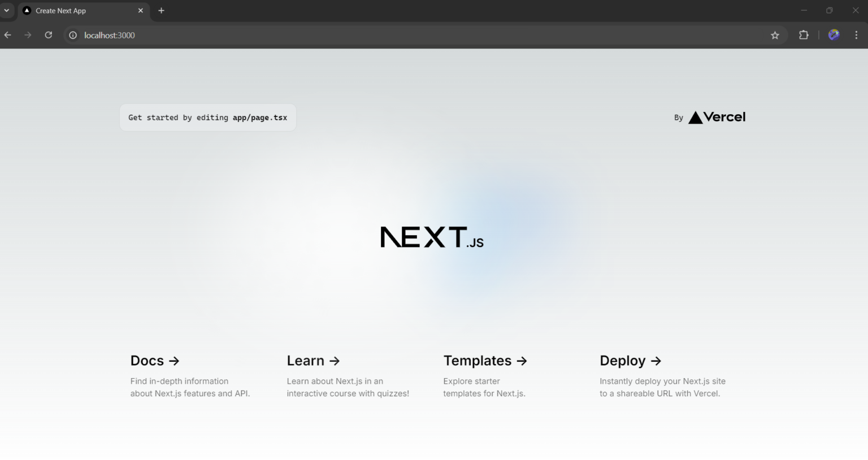Click the browser profile avatar icon

point(833,34)
